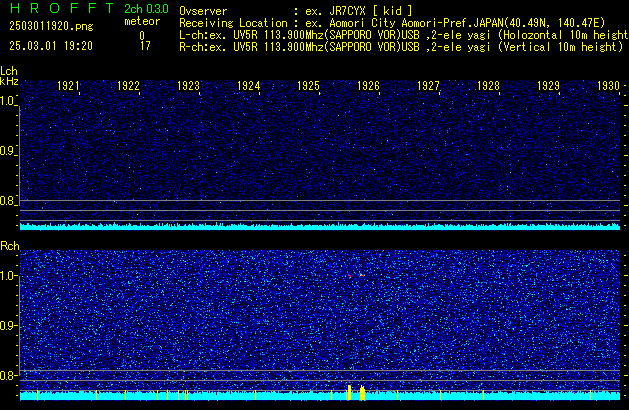629x410 pixels.
Task: Click the tallest yellow peak in Rch level bar
Action: [349, 392]
